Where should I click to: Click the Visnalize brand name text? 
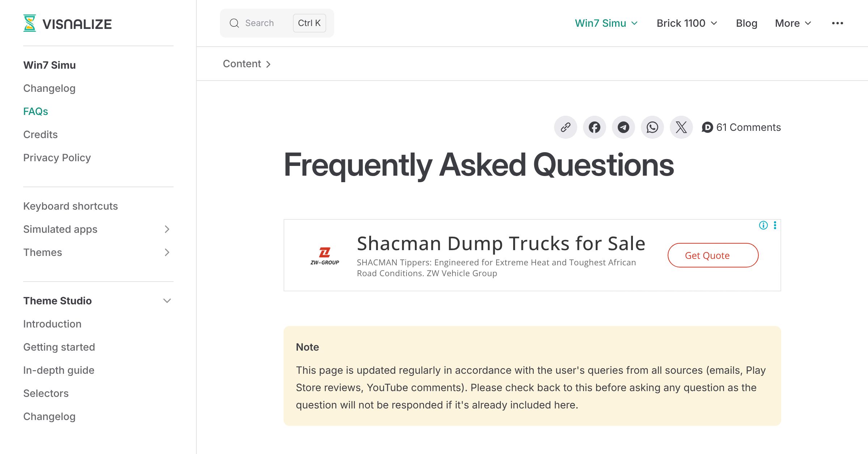77,24
